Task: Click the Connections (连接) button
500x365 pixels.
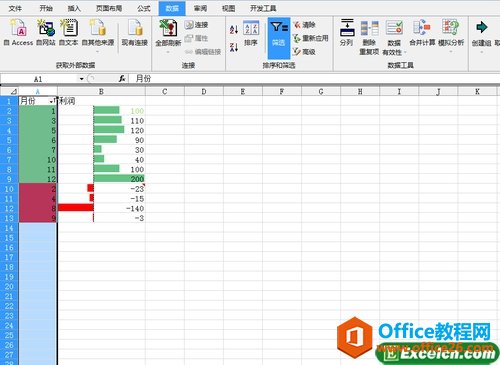Action: pos(197,25)
